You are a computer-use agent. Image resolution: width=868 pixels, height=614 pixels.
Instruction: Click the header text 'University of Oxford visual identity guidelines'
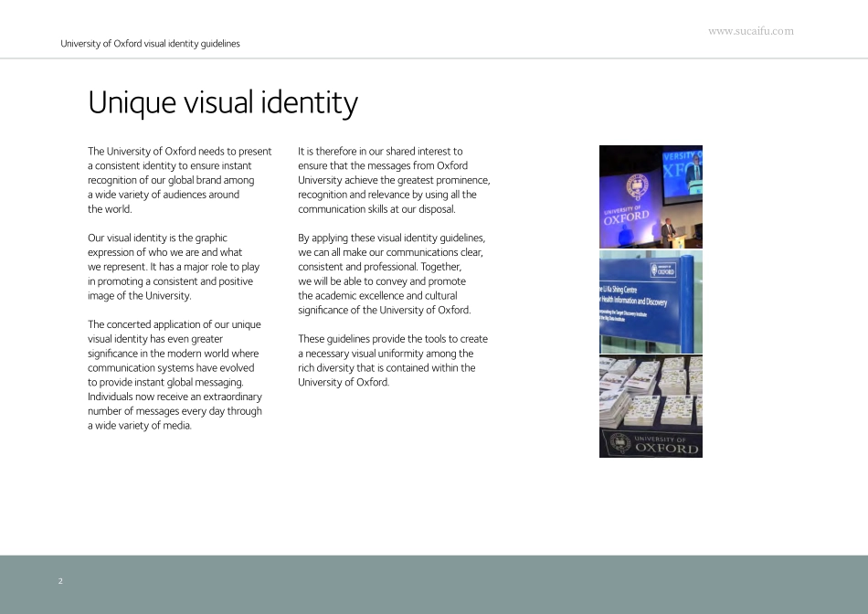click(150, 44)
